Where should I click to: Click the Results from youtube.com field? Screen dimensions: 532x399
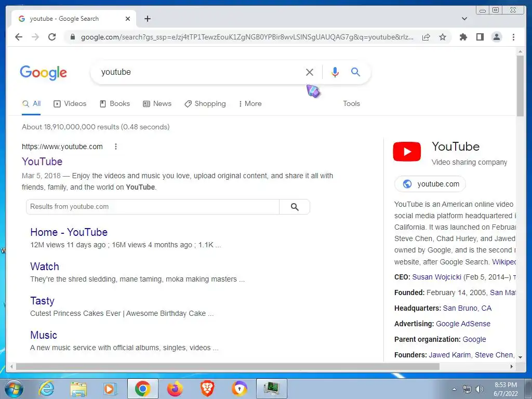pyautogui.click(x=153, y=207)
